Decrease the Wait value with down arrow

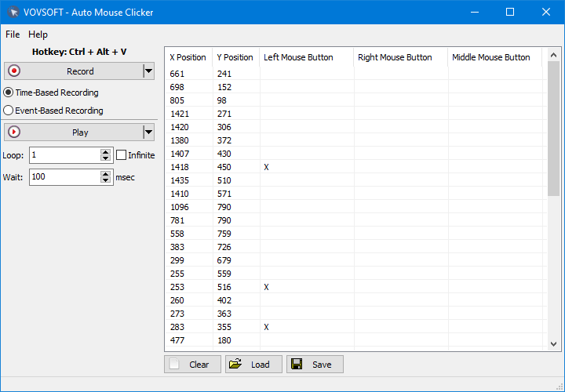coord(106,181)
